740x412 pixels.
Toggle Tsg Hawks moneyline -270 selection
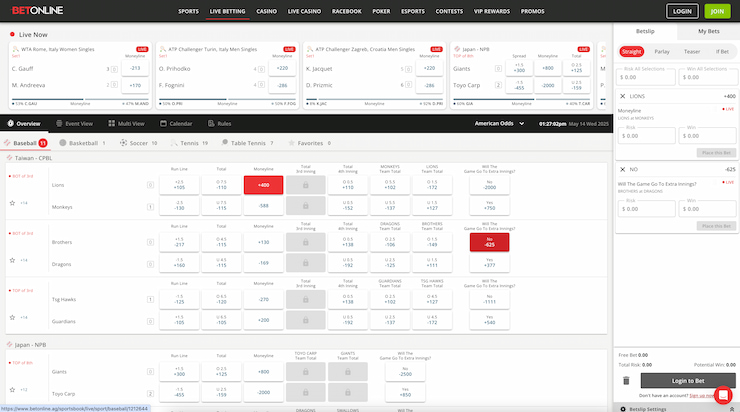(263, 299)
